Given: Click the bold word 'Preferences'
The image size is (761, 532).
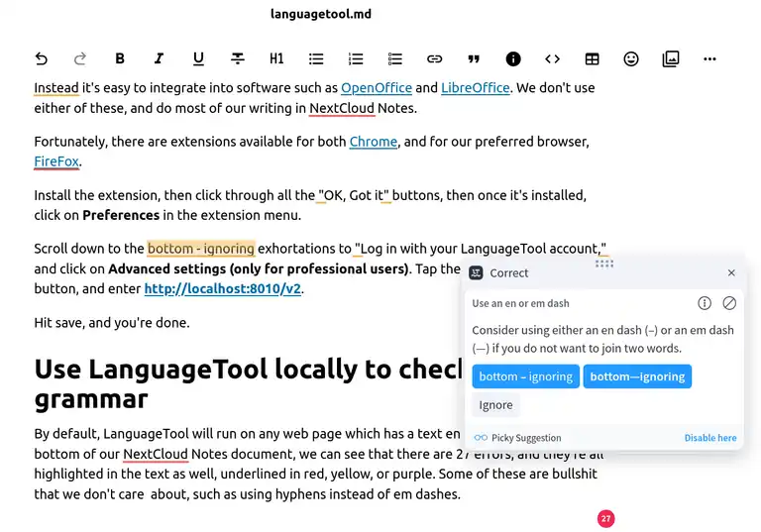Looking at the screenshot, I should point(121,215).
